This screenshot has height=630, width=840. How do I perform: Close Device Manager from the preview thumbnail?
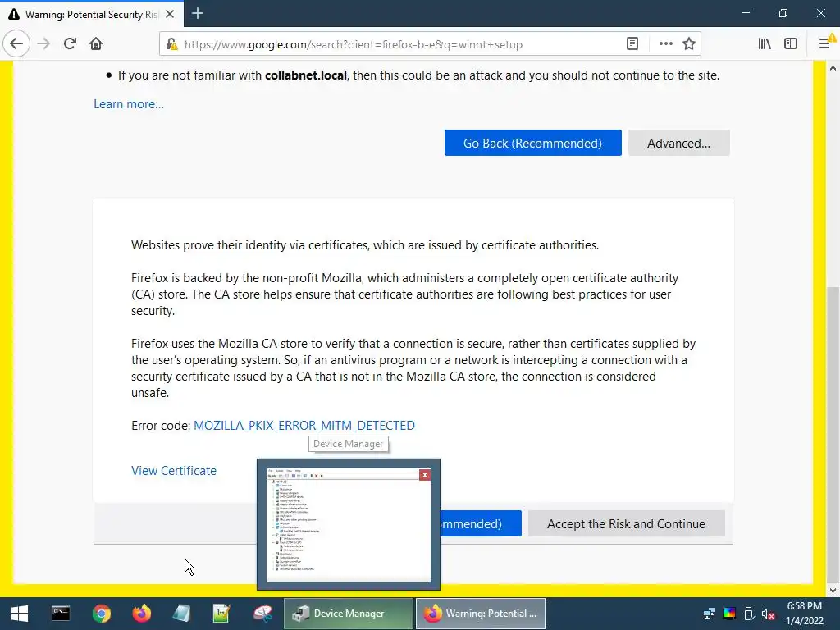[x=425, y=475]
